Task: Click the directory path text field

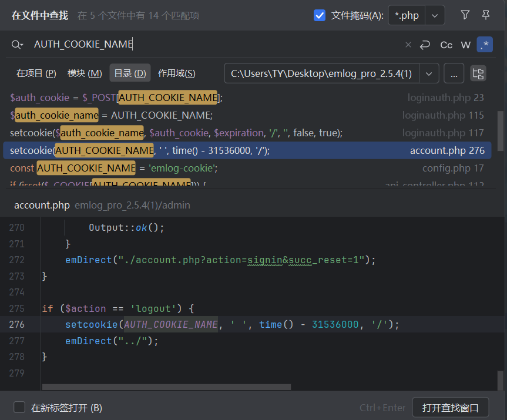Action: 321,73
